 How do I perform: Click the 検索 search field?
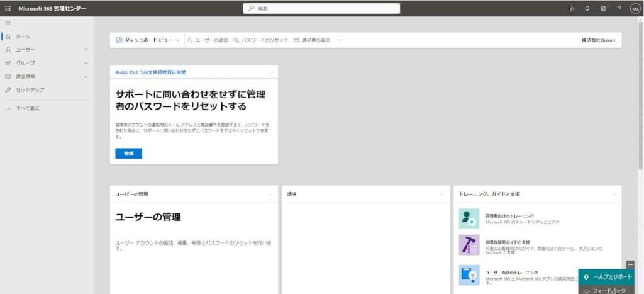pos(321,8)
